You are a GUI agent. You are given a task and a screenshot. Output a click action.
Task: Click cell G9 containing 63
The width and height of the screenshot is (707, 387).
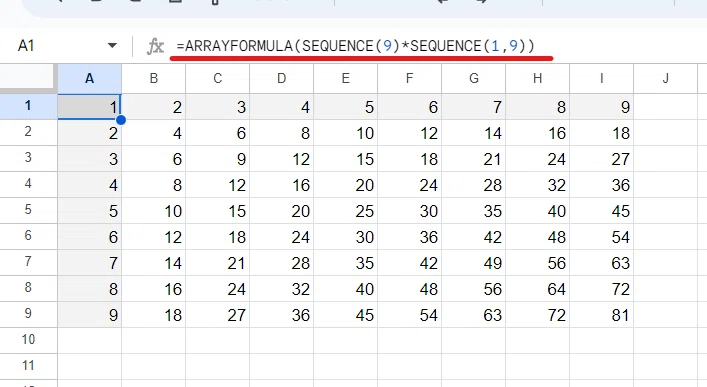[474, 314]
